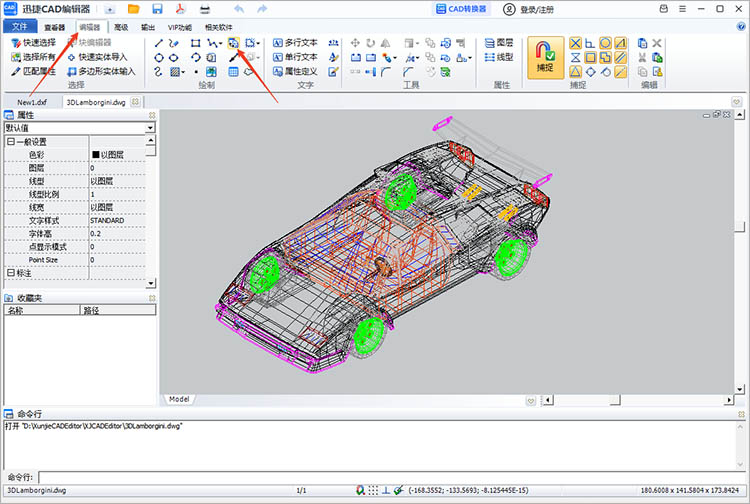
Task: Switch to the 查看器 ribbon tab
Action: (56, 27)
